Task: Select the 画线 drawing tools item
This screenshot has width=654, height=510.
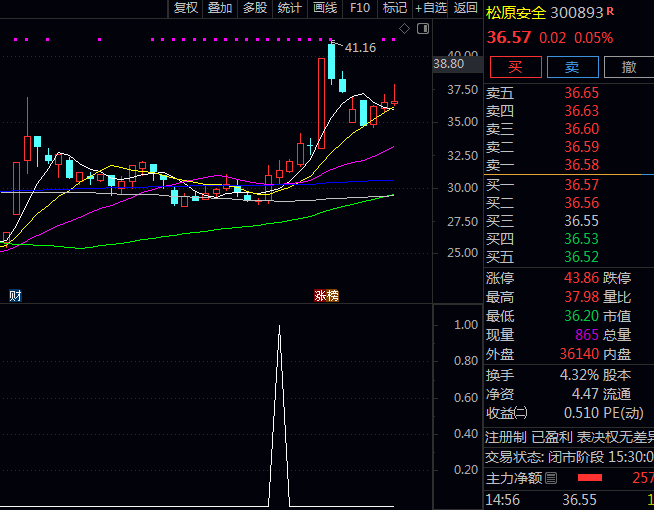Action: (x=325, y=8)
